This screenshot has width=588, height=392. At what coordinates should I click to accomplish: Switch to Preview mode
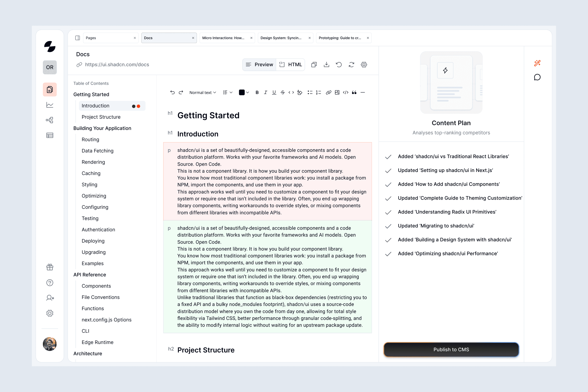tap(259, 65)
